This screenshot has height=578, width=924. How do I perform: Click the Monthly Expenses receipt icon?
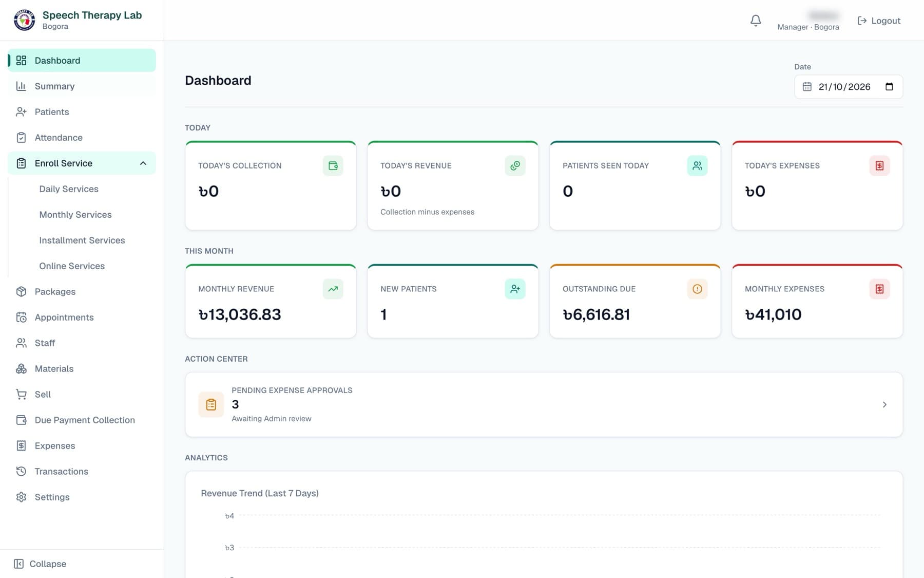point(879,289)
